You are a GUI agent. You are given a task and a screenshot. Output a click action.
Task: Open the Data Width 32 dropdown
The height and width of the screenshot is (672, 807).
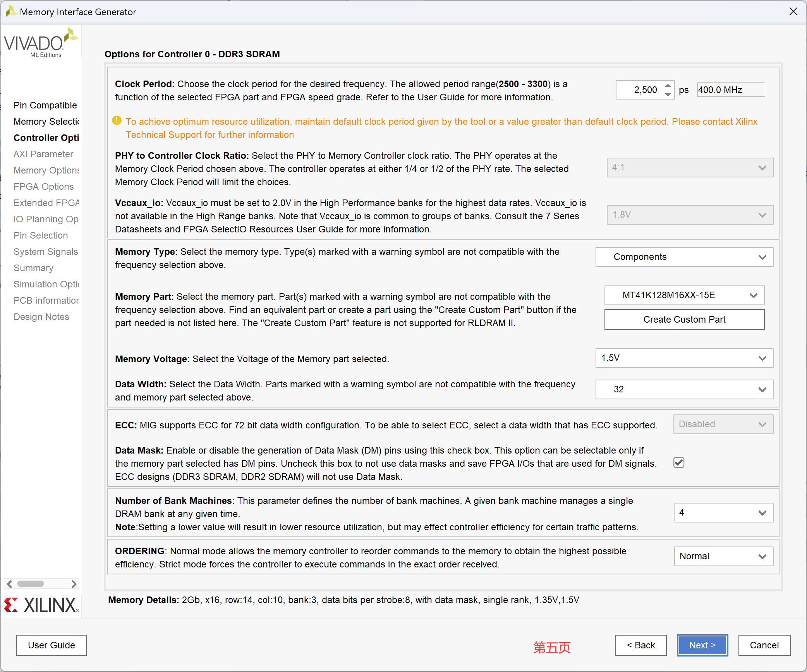[x=684, y=389]
